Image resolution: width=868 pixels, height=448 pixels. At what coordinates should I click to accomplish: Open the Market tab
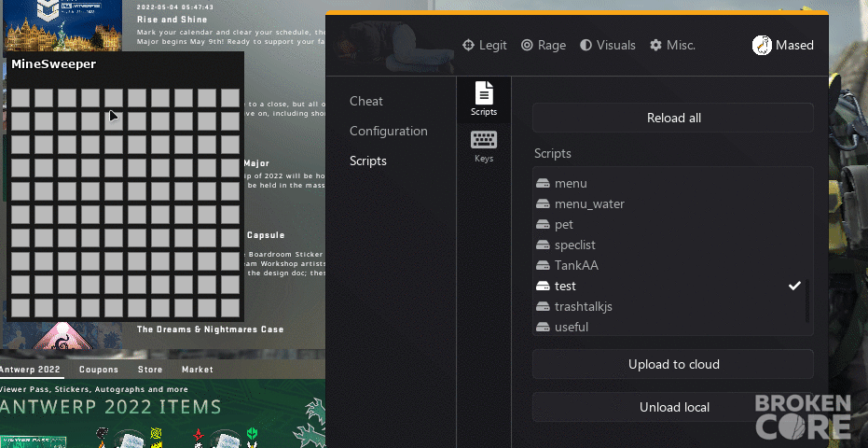click(197, 370)
